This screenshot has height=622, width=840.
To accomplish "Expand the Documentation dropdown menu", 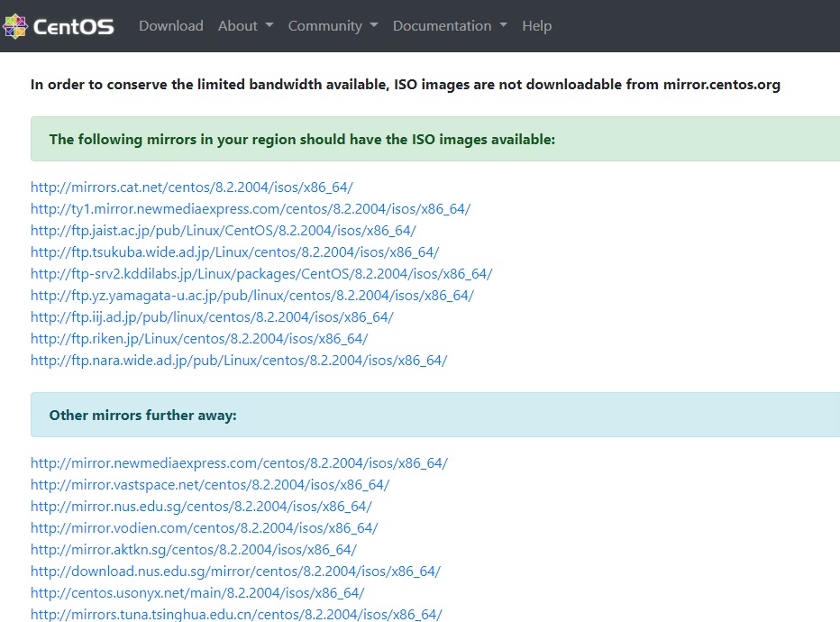I will click(x=450, y=26).
